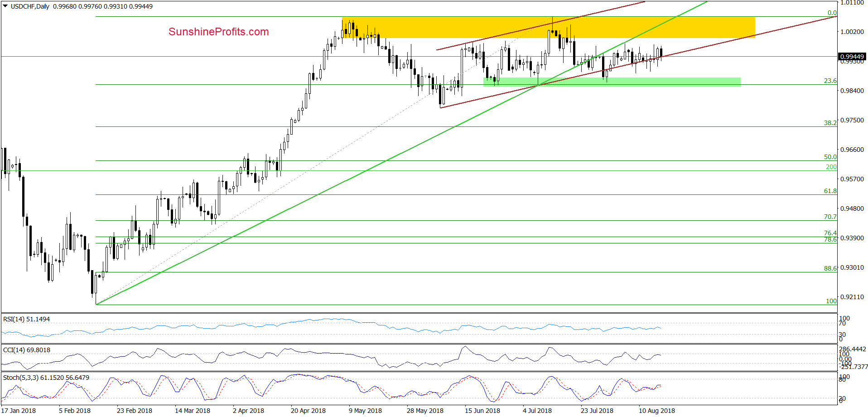868x417 pixels.
Task: Click the 23.6 Fibonacci level label
Action: point(830,81)
